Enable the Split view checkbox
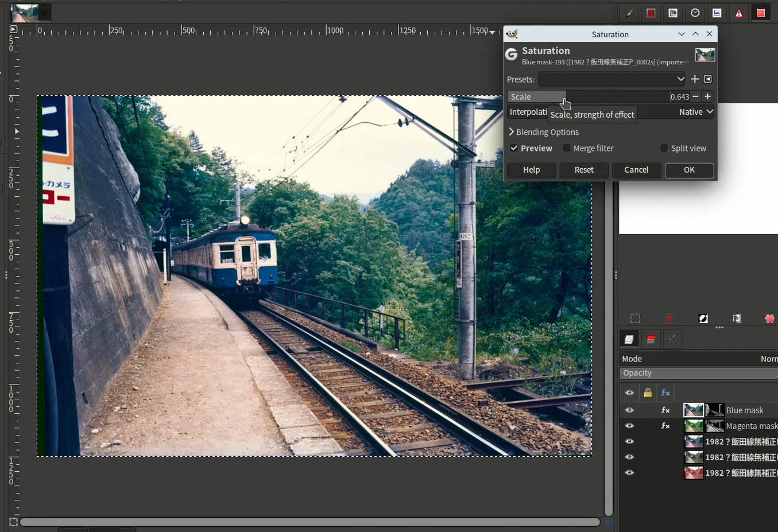778x532 pixels. (664, 148)
